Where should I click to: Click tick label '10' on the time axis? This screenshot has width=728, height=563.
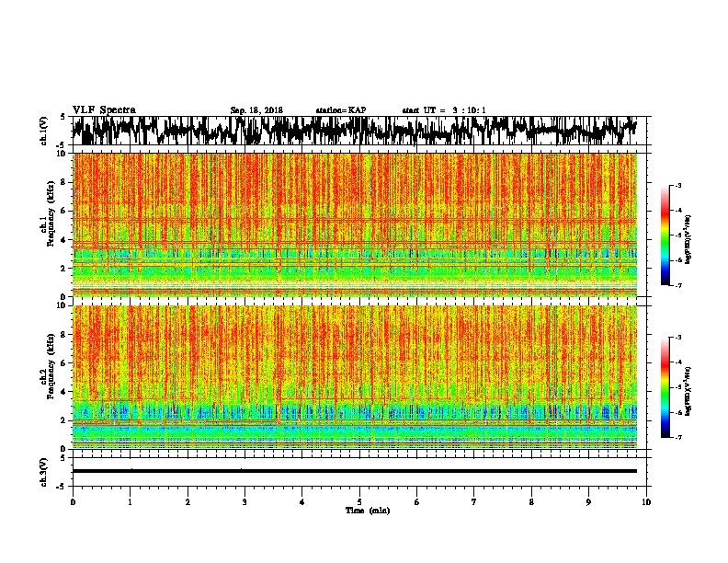pyautogui.click(x=646, y=502)
